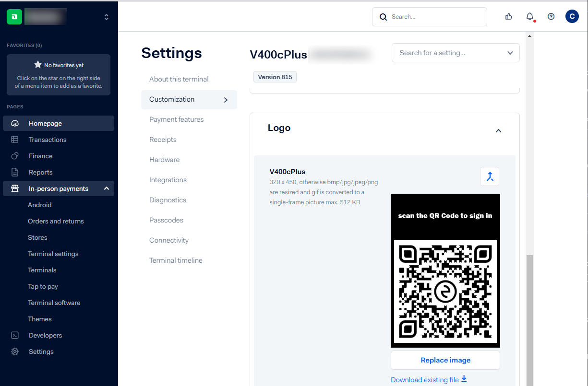The image size is (588, 386).
Task: Open Homepage page
Action: click(x=59, y=123)
